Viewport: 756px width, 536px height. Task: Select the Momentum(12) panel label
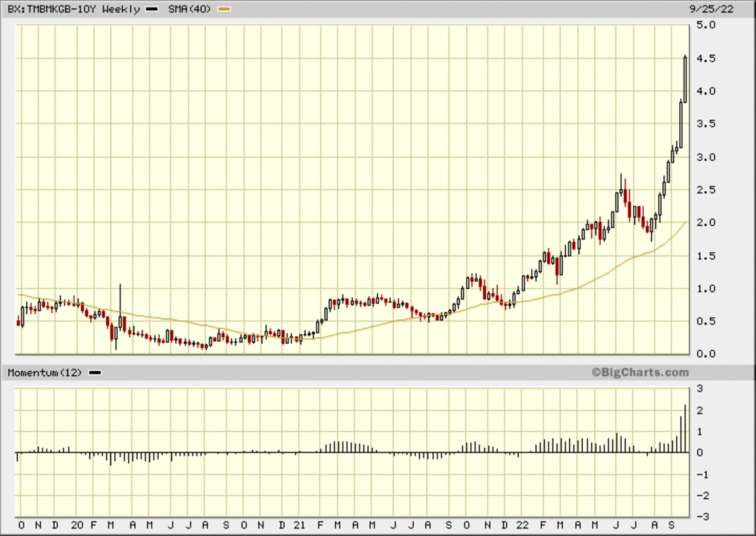tap(45, 373)
